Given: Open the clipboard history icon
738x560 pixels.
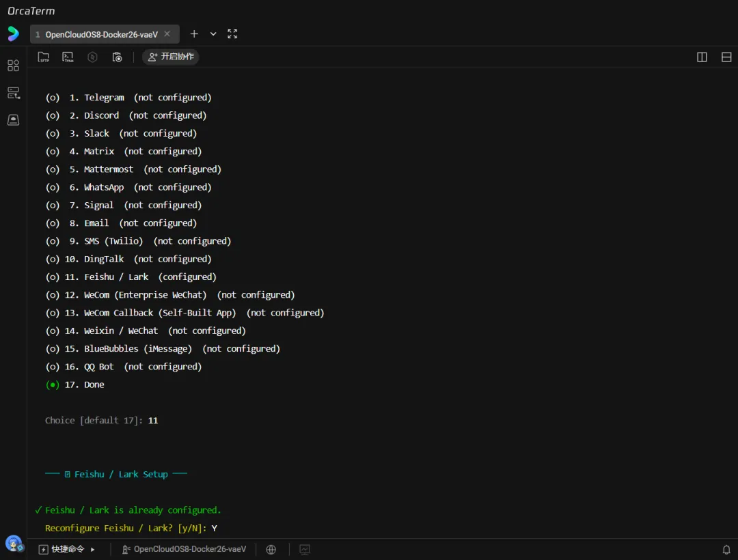Looking at the screenshot, I should coord(118,57).
